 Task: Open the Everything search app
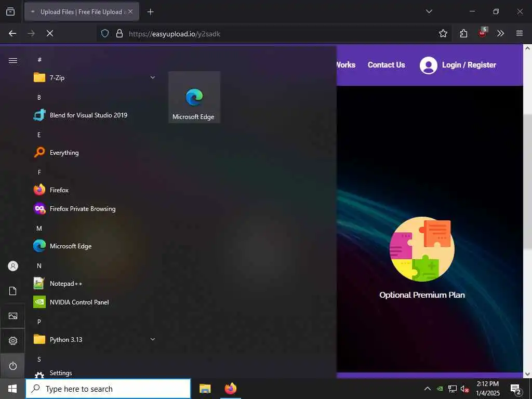coord(94,153)
